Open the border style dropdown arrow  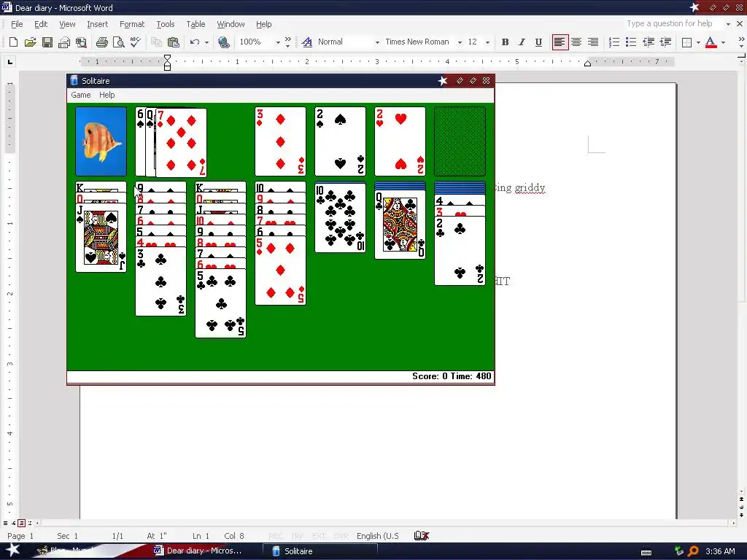pos(698,42)
